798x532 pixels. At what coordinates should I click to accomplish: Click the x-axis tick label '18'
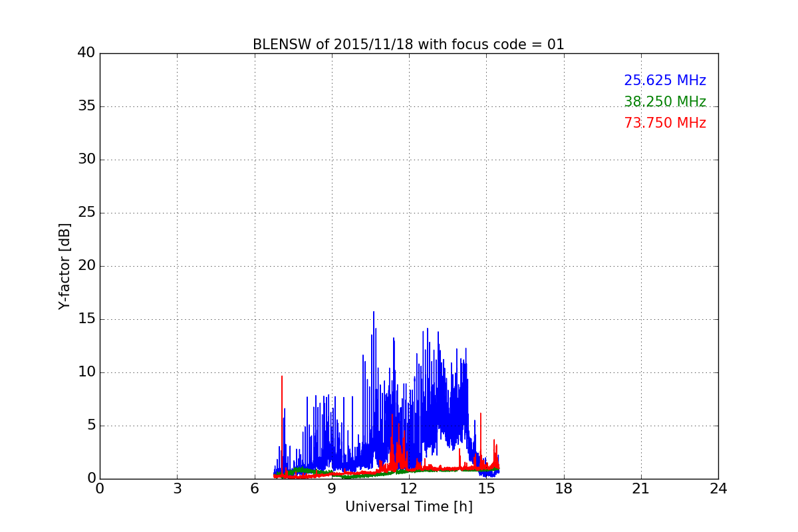(564, 489)
